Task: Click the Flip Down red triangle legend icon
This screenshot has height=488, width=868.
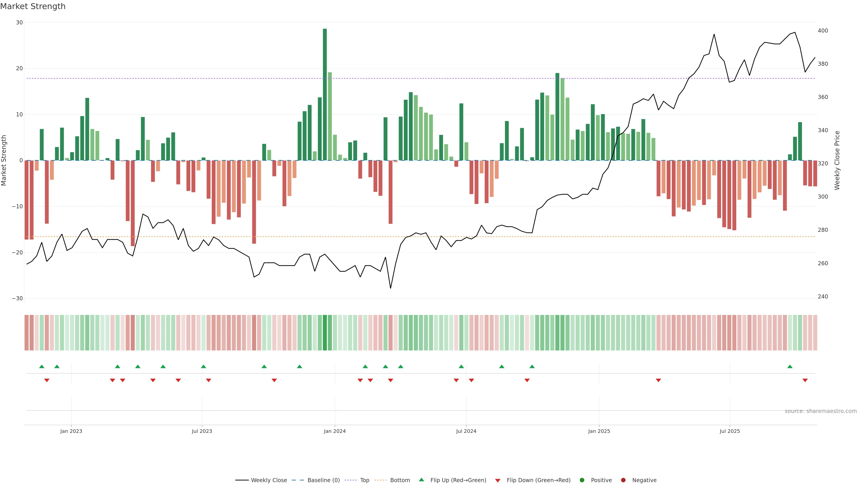Action: click(x=498, y=481)
